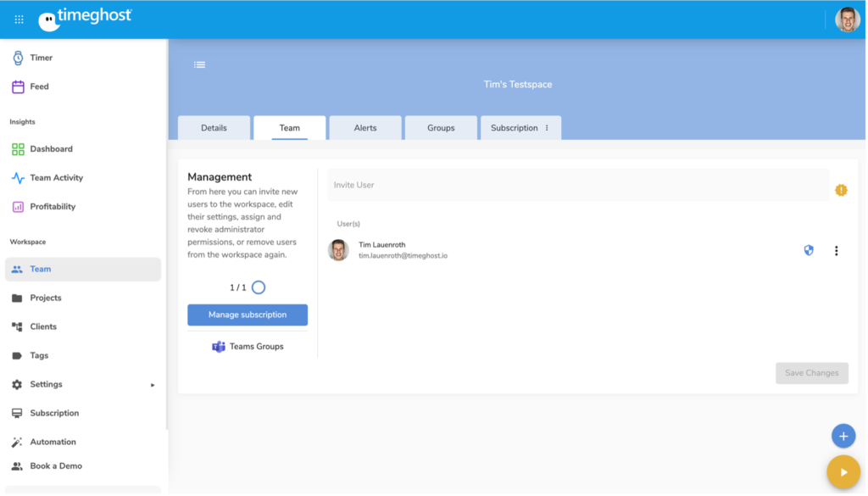Click the Invite User input field
Viewport: 868px width, 496px height.
click(576, 185)
